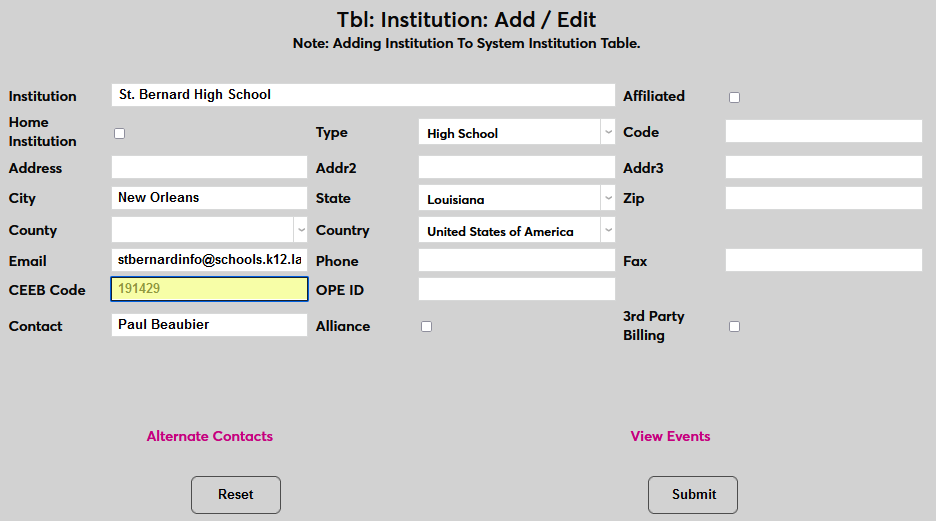Open the Alternate Contacts link

click(210, 436)
